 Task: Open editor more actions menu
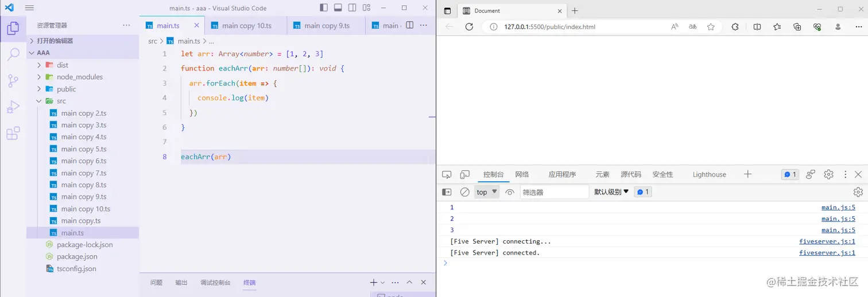coord(424,25)
